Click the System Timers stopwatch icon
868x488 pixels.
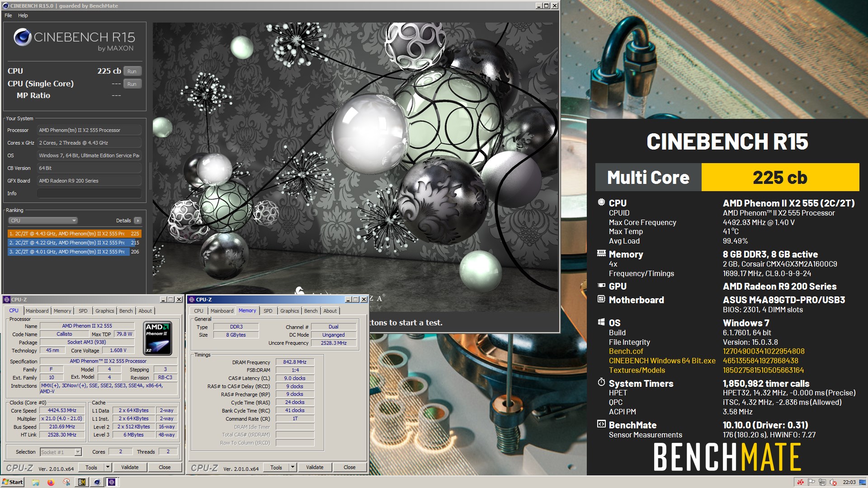click(x=601, y=382)
